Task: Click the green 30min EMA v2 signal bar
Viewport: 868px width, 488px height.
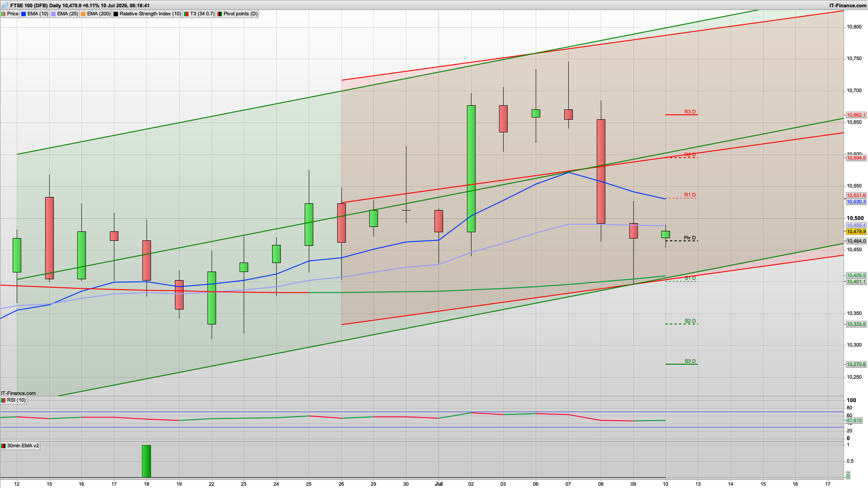Action: [x=146, y=461]
